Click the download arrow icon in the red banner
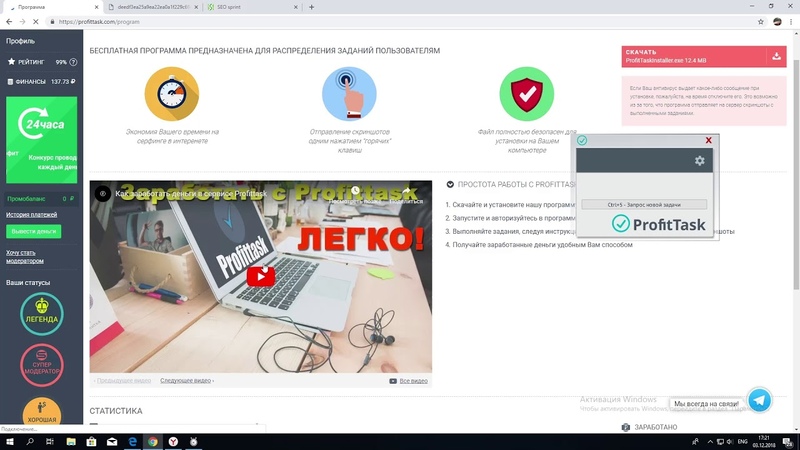 point(776,56)
